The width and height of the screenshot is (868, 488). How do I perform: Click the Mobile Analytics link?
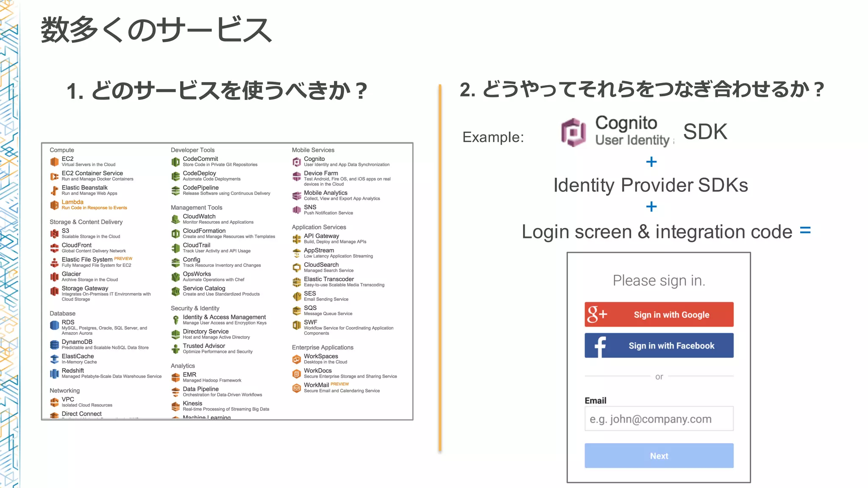click(325, 193)
